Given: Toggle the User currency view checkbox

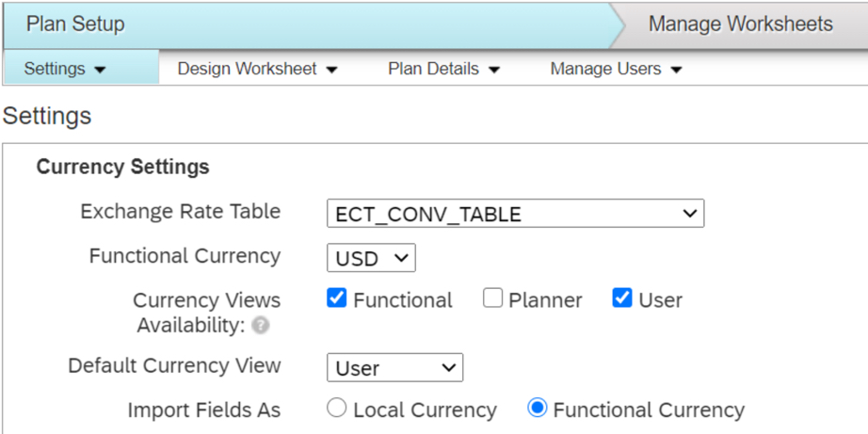Looking at the screenshot, I should 621,298.
